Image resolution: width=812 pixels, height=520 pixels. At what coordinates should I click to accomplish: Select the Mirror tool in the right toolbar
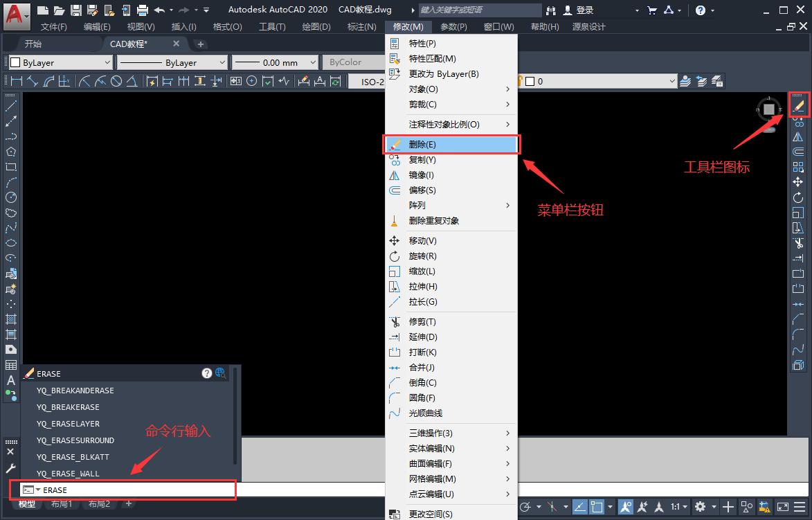point(798,136)
